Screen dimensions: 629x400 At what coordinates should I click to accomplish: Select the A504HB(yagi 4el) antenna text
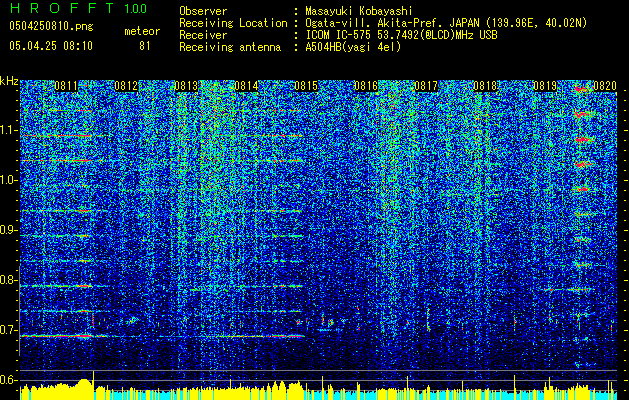(353, 47)
